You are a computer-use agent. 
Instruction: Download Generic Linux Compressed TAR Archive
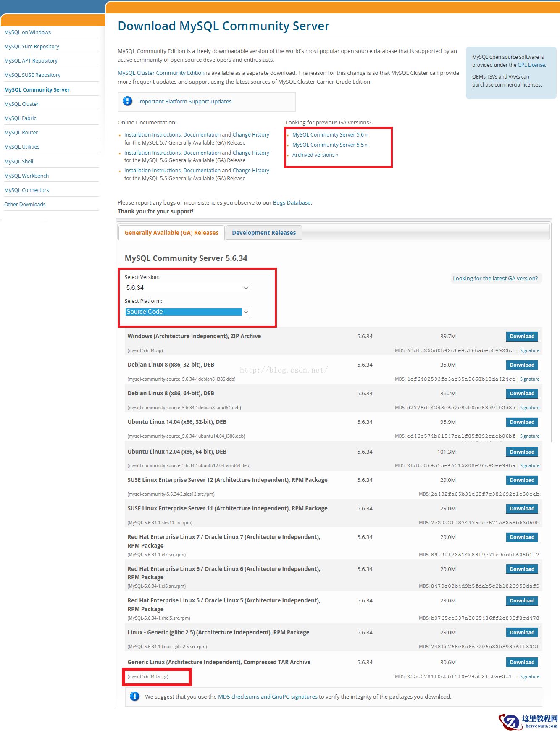522,663
